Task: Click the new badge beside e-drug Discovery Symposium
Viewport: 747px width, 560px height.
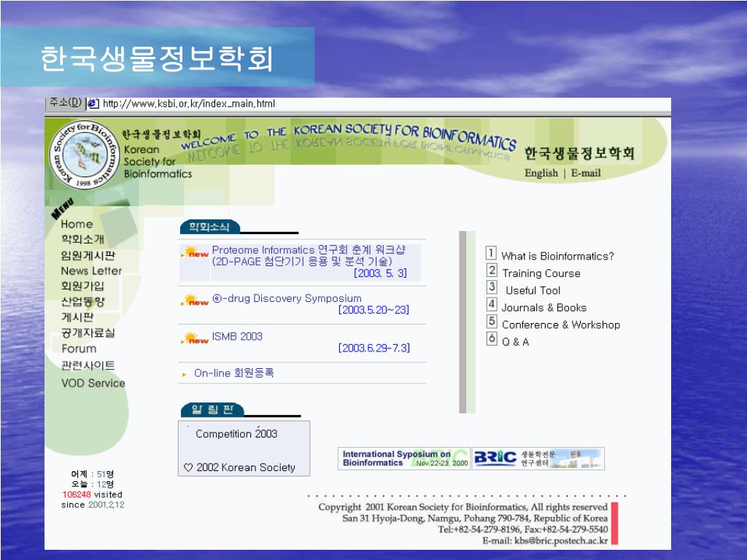Action: pyautogui.click(x=195, y=300)
